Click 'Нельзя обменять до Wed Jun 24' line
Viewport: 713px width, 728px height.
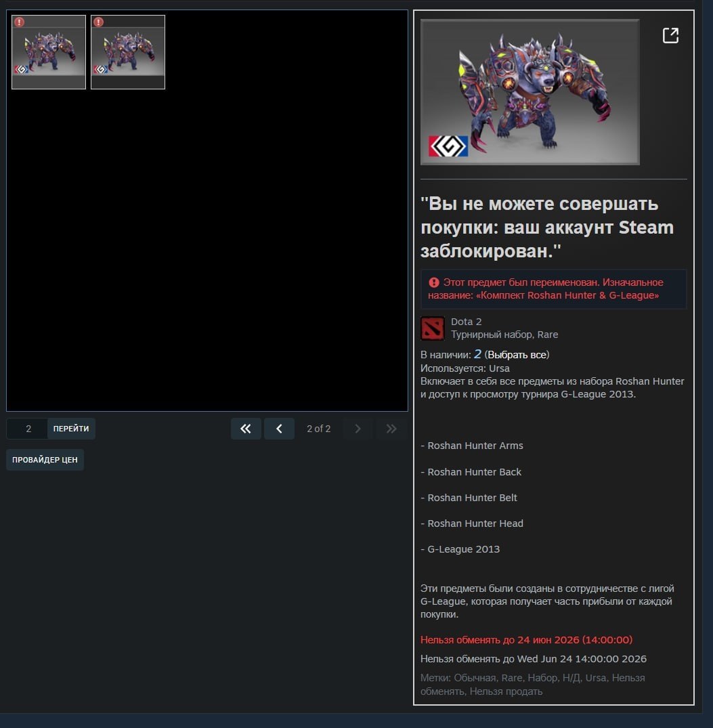click(x=534, y=659)
